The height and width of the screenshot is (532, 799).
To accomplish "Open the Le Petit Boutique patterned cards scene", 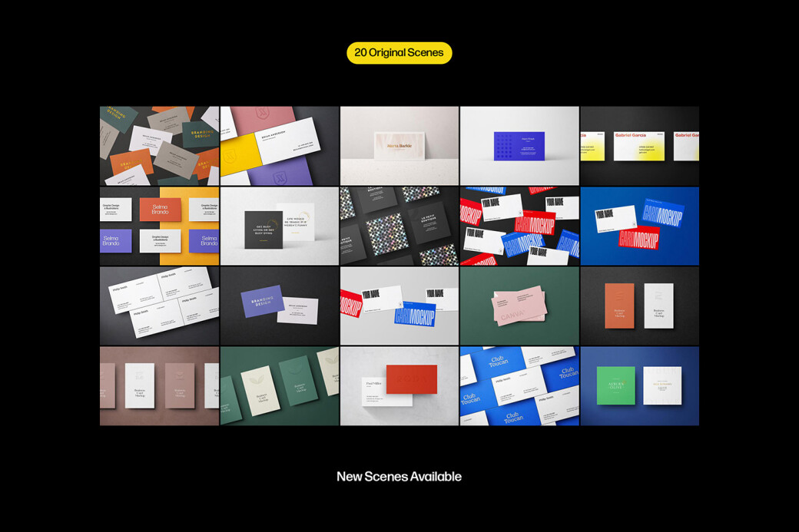I will tap(399, 226).
